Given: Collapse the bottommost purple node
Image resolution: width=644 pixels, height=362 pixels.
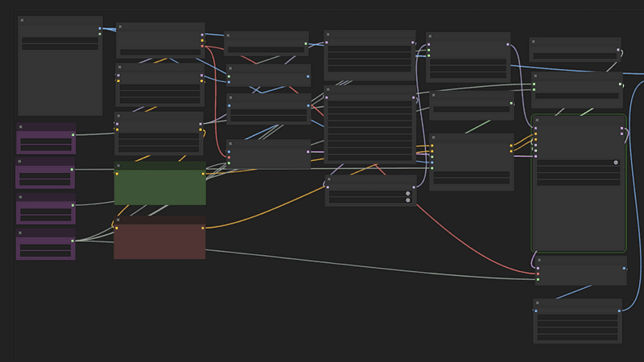Looking at the screenshot, I should tap(21, 233).
